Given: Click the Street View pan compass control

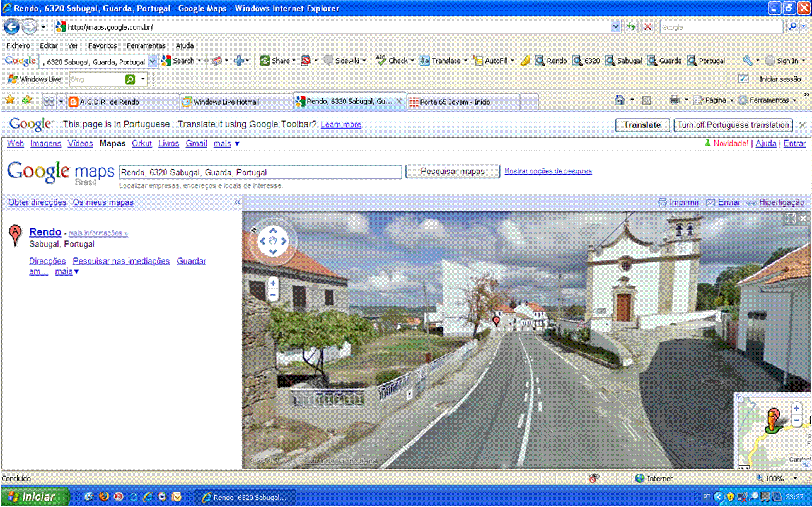Looking at the screenshot, I should tap(273, 240).
